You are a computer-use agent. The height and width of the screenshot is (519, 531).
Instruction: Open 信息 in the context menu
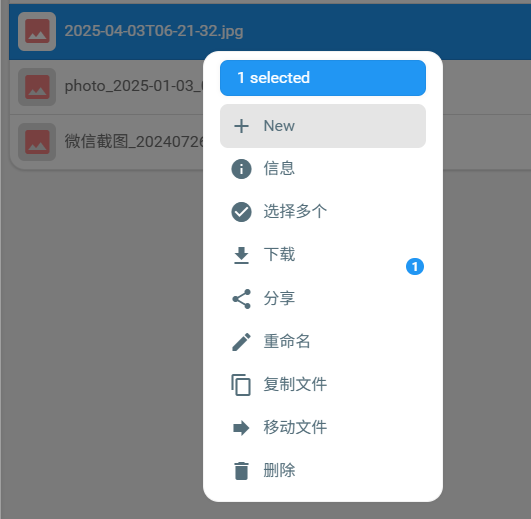[323, 169]
